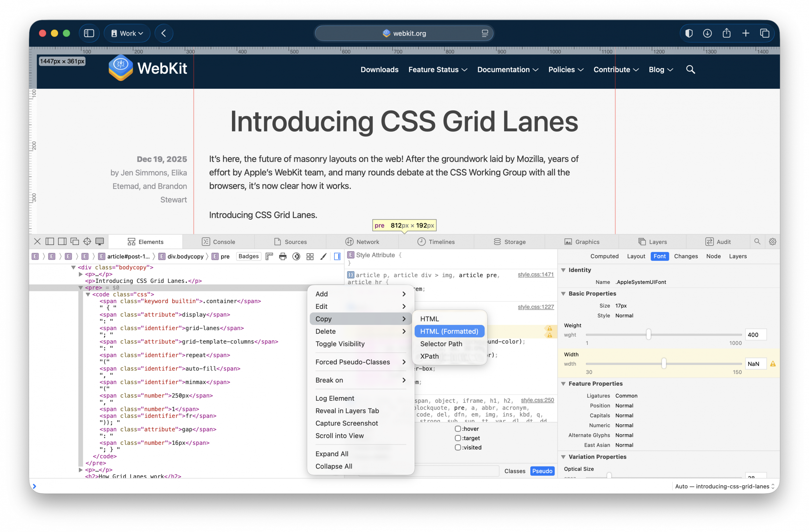Select the paint flashing brush icon

[x=323, y=257]
